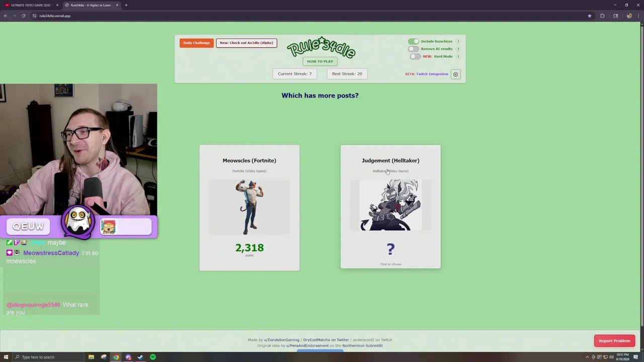Open the u/DandelionGaming link
The height and width of the screenshot is (362, 644).
282,340
